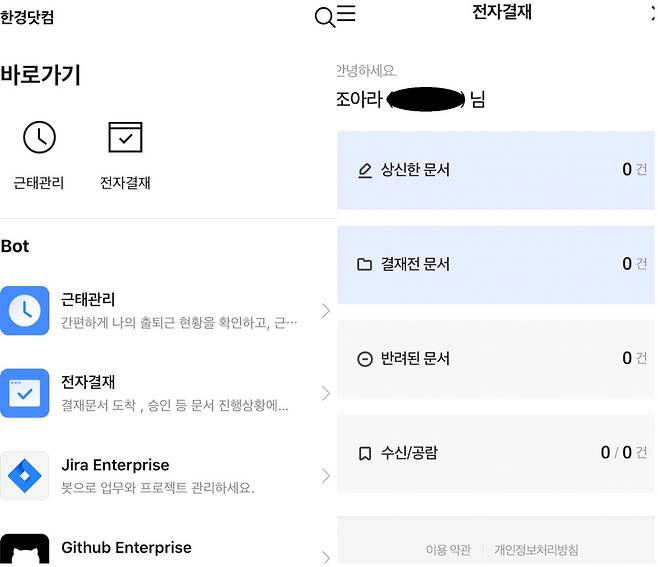Open the hamburger menu in 전자결재
Image resolution: width=658 pixels, height=567 pixels.
point(347,14)
